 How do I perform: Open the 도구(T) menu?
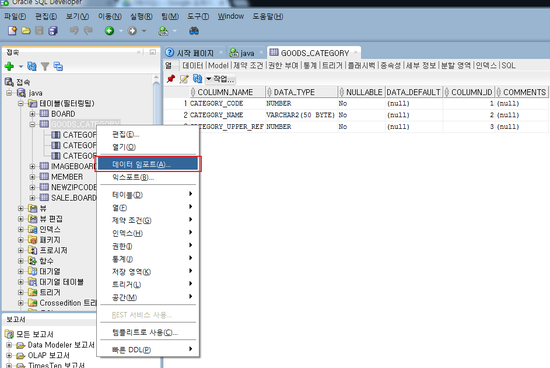(x=198, y=16)
